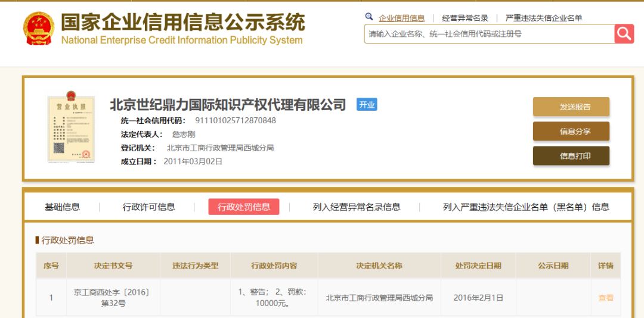This screenshot has height=318, width=644.
Task: Click the 处罚决定日期 column header
Action: tap(478, 266)
